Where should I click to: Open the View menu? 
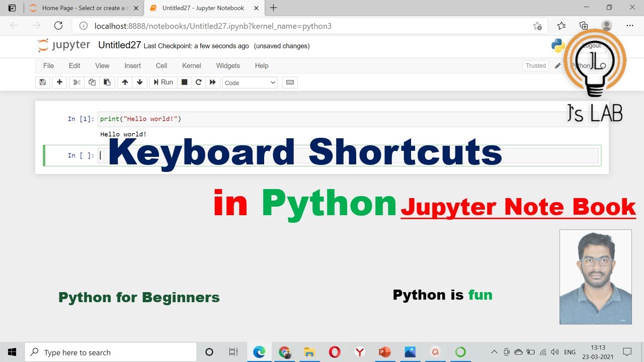102,66
